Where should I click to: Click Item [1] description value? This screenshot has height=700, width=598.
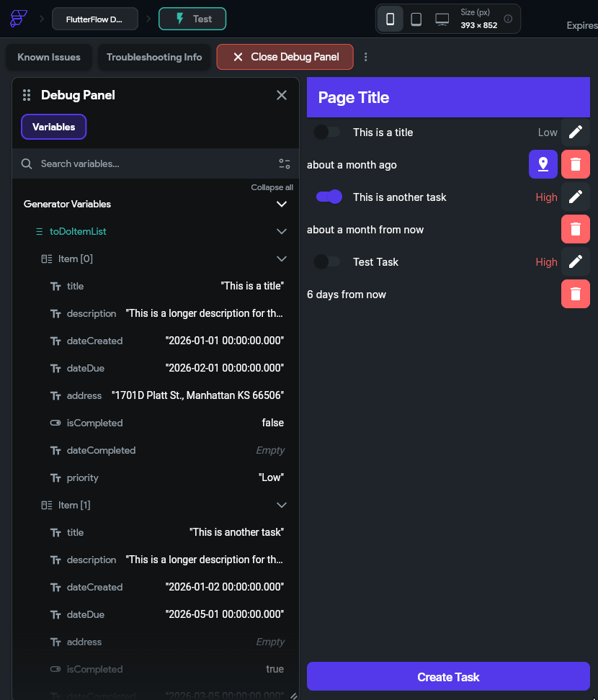click(204, 560)
